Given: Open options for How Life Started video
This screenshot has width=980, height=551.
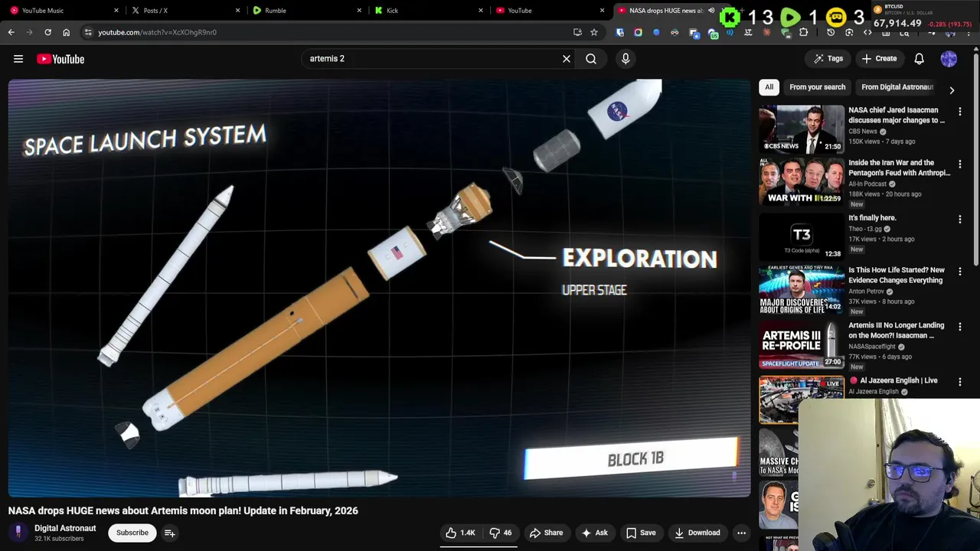Looking at the screenshot, I should [x=960, y=272].
